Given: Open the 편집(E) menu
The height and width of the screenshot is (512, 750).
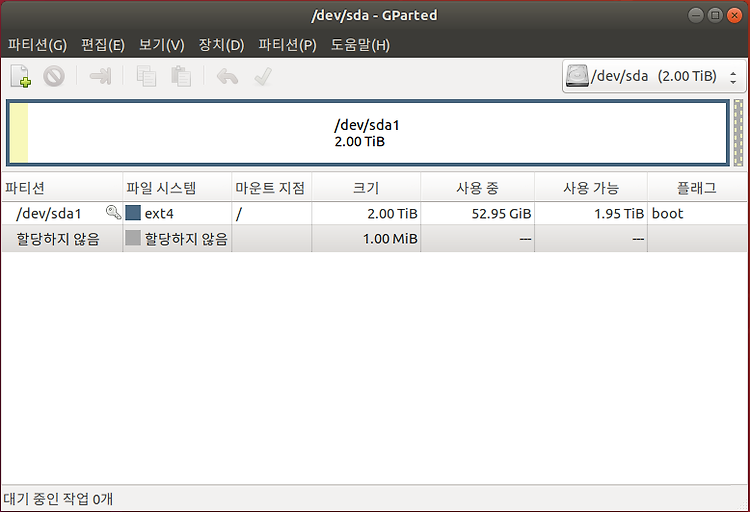Looking at the screenshot, I should click(103, 45).
